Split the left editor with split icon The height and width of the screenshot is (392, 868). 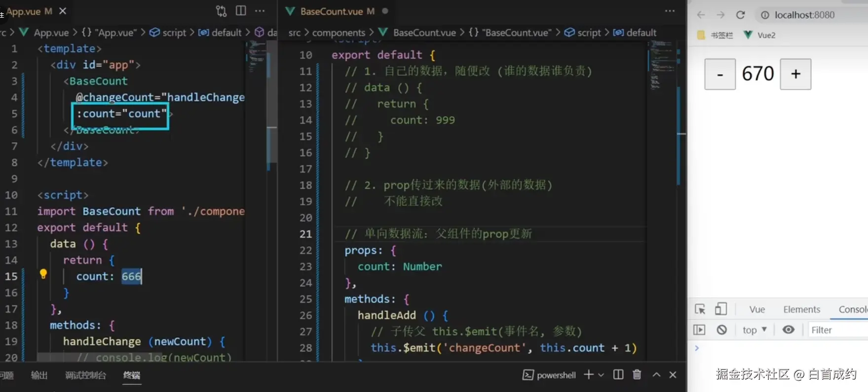(x=241, y=11)
